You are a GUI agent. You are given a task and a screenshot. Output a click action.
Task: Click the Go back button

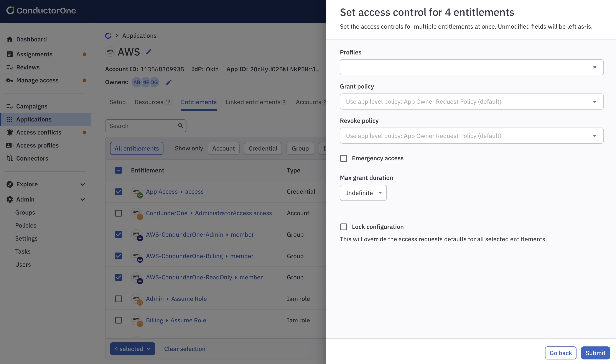pos(560,353)
